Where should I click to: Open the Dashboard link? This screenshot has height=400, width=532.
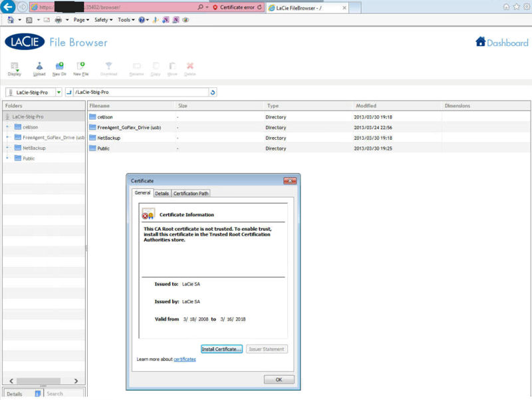507,43
